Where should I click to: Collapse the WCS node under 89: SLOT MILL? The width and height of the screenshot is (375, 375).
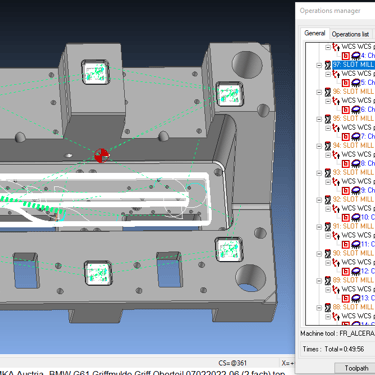click(328, 289)
